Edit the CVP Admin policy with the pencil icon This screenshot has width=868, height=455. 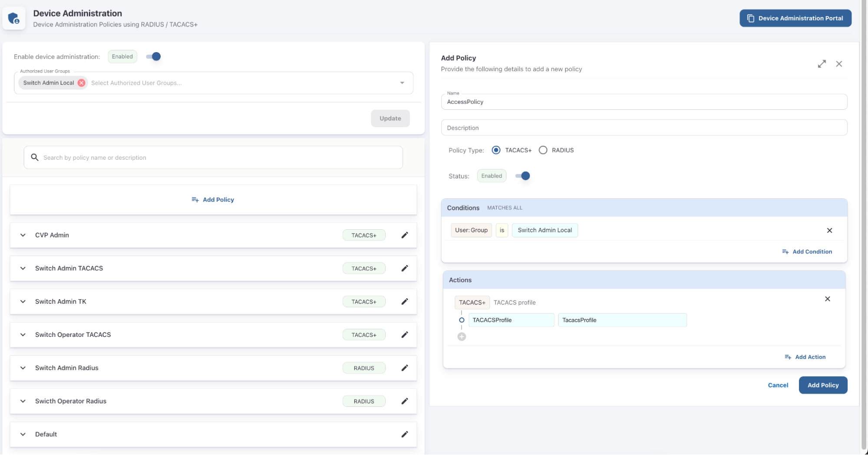coord(404,235)
